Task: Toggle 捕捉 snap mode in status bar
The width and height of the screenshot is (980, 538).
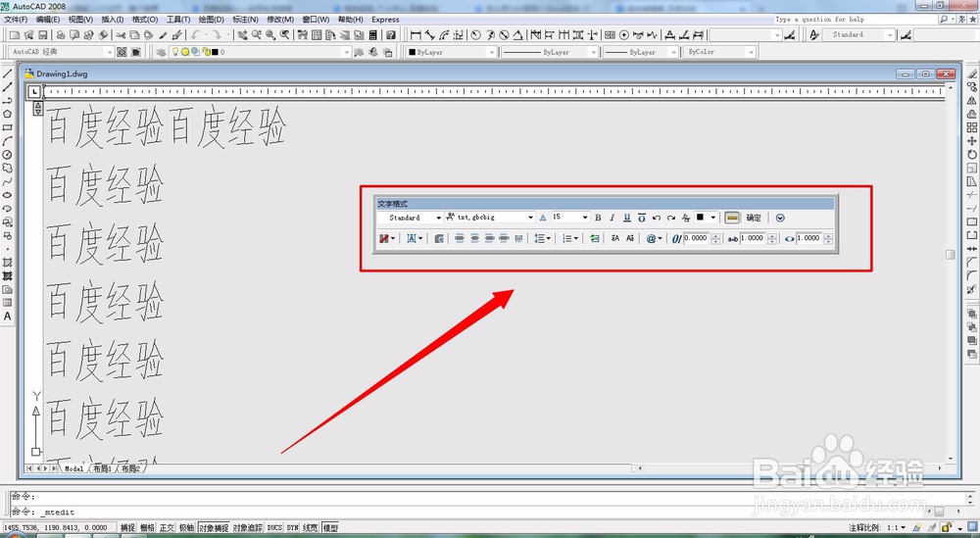Action: [127, 528]
